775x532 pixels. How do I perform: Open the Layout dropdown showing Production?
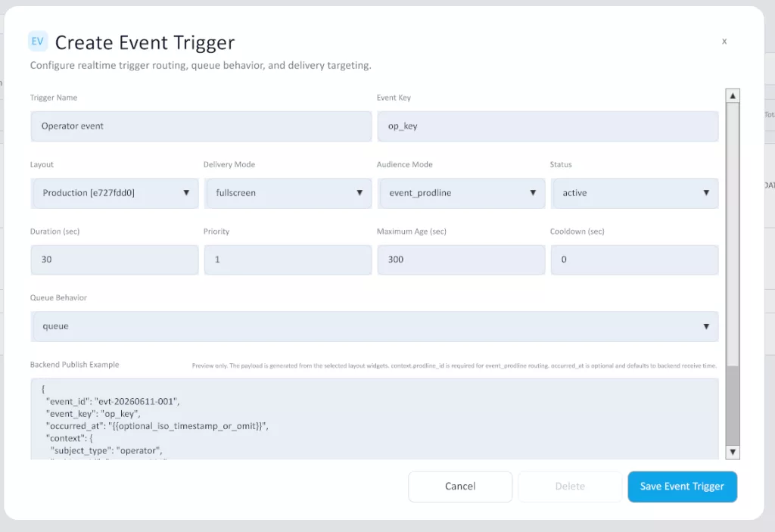[x=115, y=193]
